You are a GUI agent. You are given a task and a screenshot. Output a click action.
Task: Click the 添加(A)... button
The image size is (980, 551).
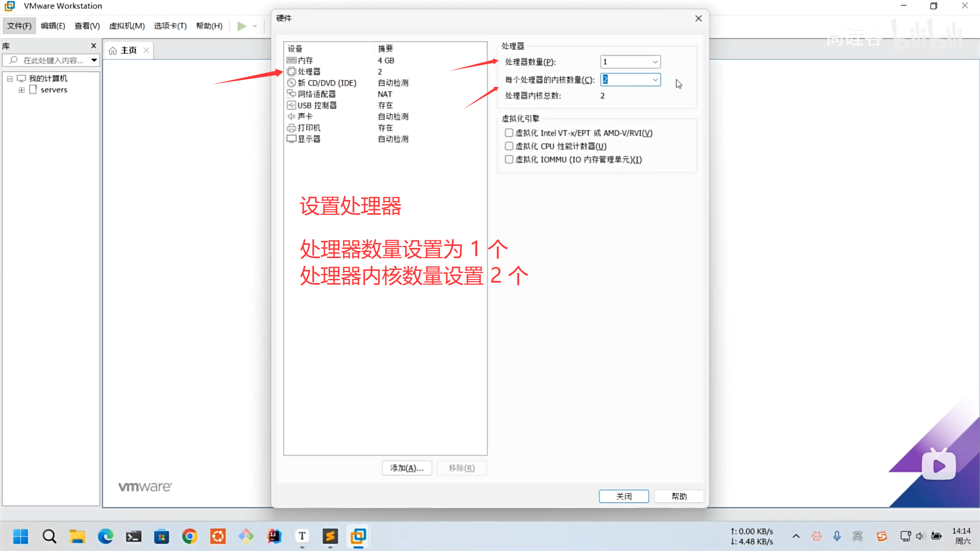406,468
